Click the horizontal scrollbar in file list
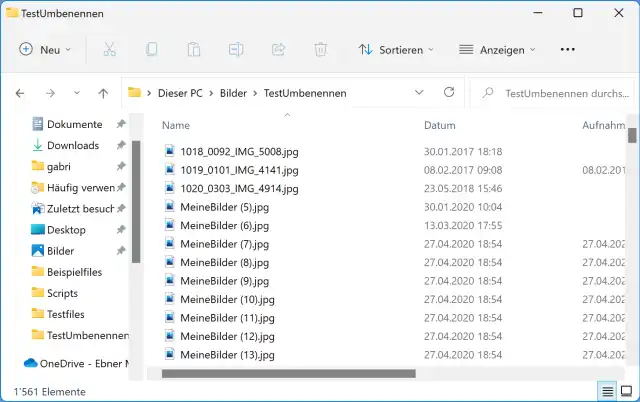This screenshot has height=402, width=640. tap(288, 374)
